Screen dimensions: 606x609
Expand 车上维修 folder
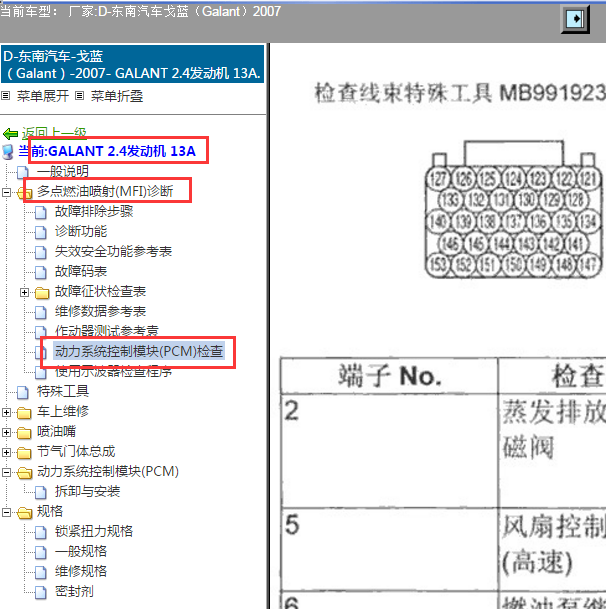click(x=6, y=412)
